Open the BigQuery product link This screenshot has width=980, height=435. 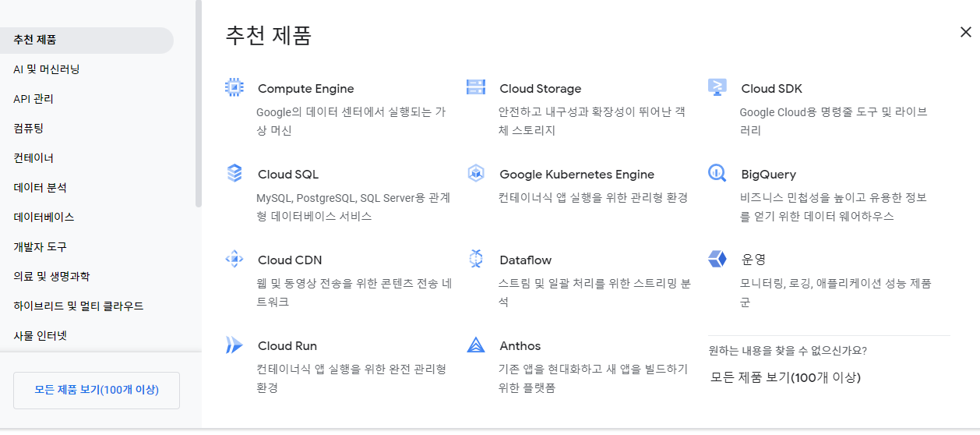point(769,175)
